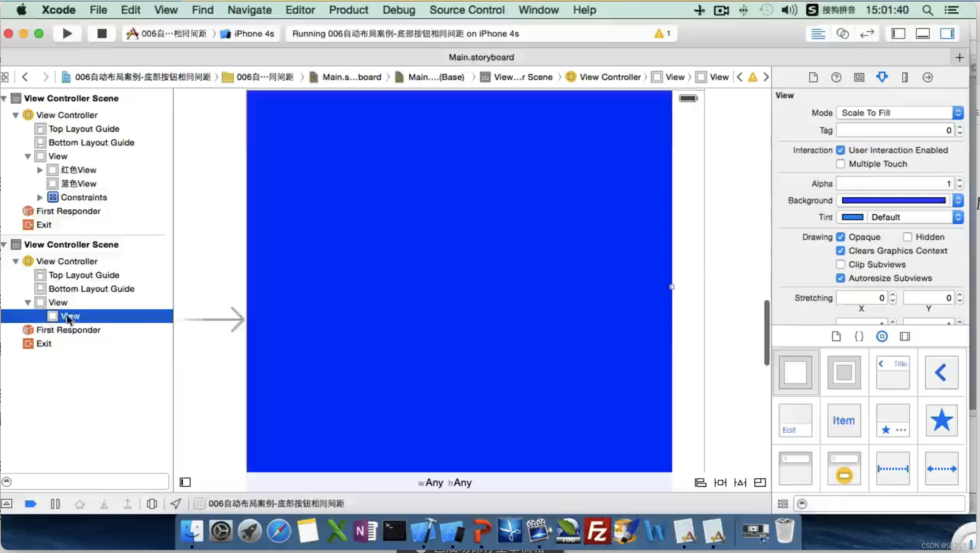Expand the second View Controller Scene

5,244
